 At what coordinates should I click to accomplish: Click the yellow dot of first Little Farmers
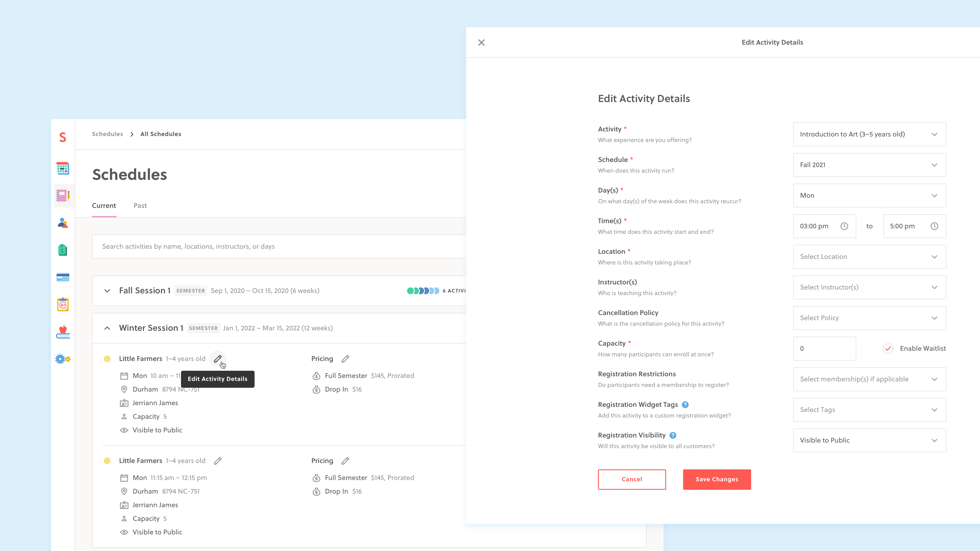107,359
